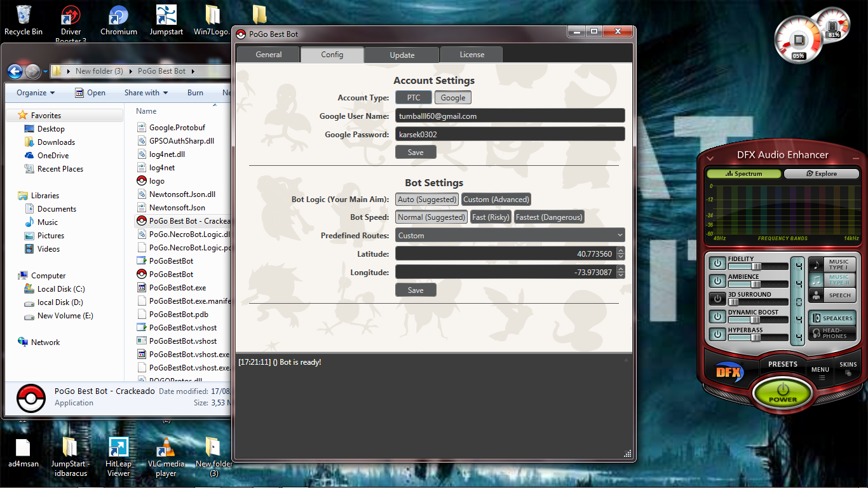Open the Share with dropdown in Explorer
The image size is (868, 488).
coord(146,93)
